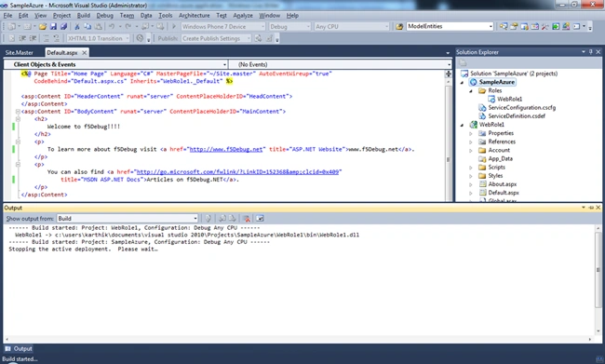Click the Save All toolbar icon
The width and height of the screenshot is (605, 364).
coord(63,27)
